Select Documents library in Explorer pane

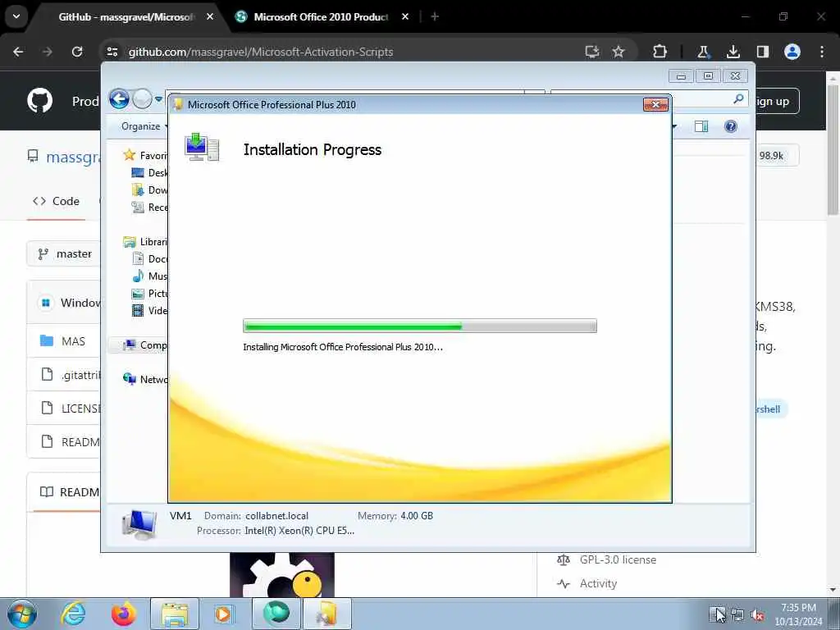click(x=149, y=258)
